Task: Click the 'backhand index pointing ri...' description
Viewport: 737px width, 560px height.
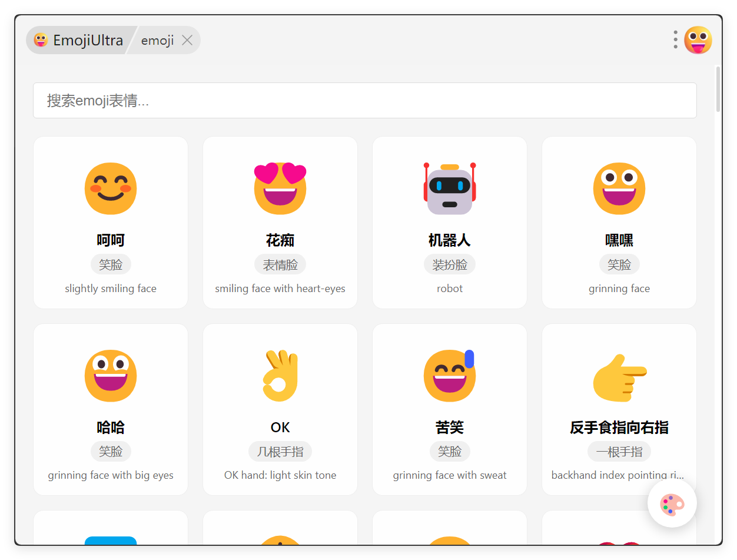Action: 618,475
